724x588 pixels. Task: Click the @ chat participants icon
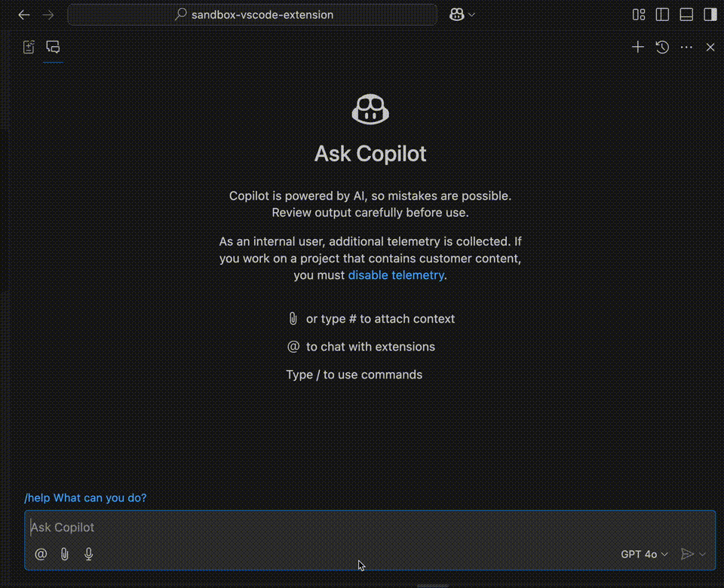(41, 554)
